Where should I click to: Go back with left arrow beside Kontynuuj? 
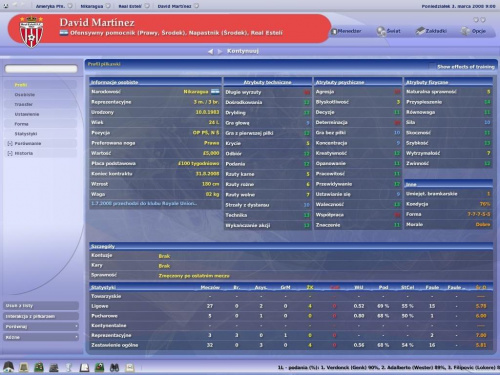210,51
